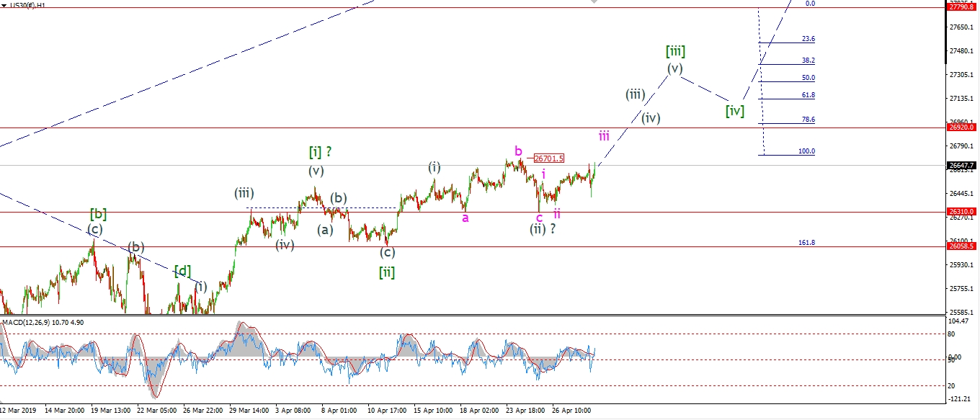
Task: Click the red 27790.8 price tag
Action: tap(961, 7)
